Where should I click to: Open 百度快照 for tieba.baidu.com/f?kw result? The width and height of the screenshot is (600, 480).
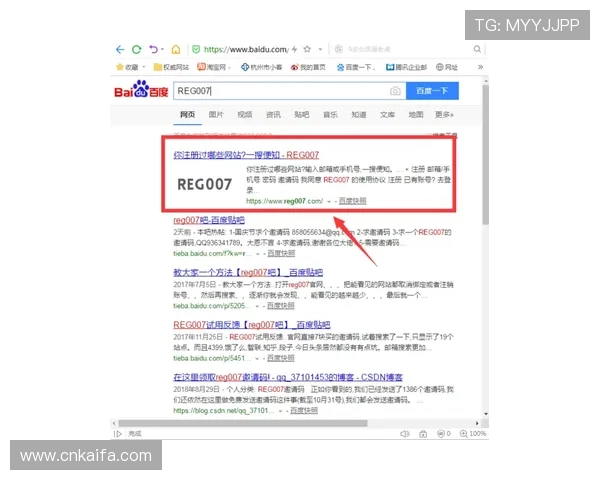click(x=281, y=253)
